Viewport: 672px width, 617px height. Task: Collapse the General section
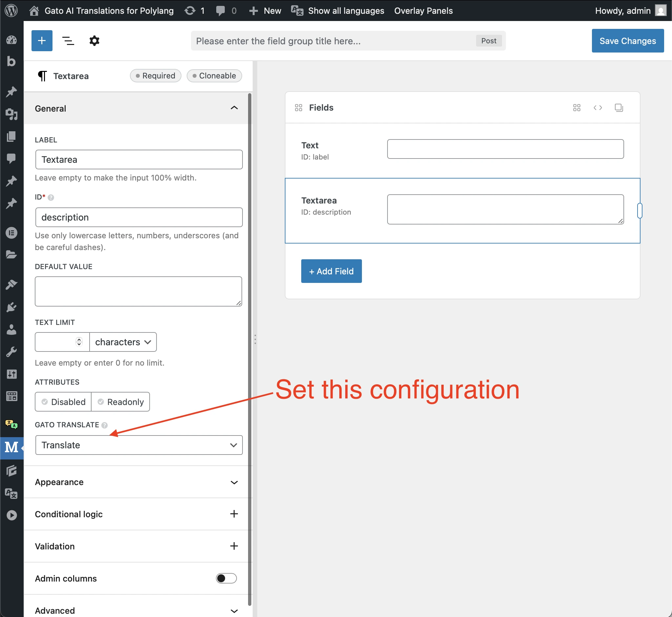tap(234, 108)
